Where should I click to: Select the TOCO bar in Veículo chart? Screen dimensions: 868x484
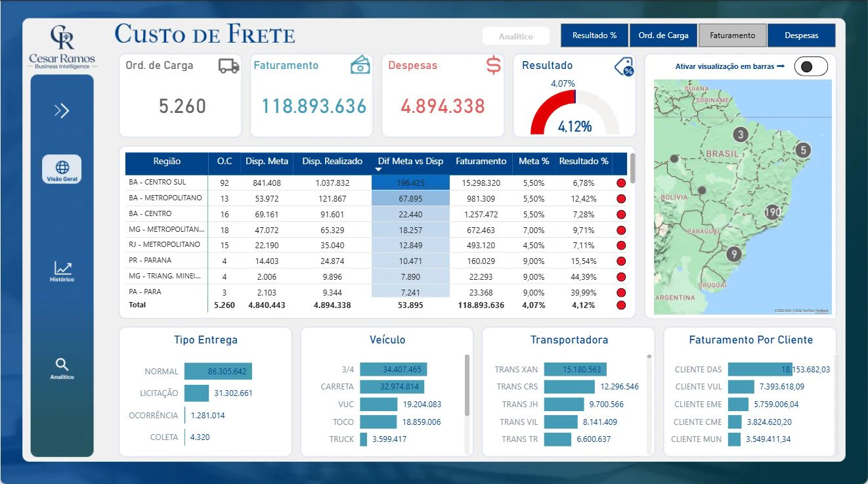point(378,422)
